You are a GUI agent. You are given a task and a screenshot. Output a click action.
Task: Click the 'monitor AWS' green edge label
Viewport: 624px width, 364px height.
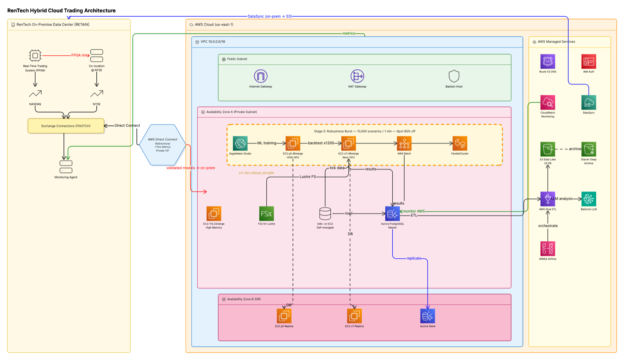[x=414, y=211]
